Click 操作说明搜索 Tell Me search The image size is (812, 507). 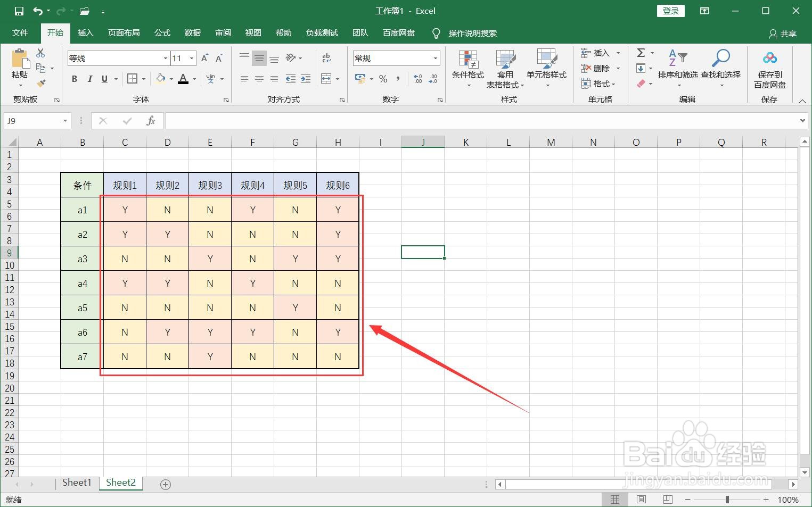pyautogui.click(x=465, y=33)
